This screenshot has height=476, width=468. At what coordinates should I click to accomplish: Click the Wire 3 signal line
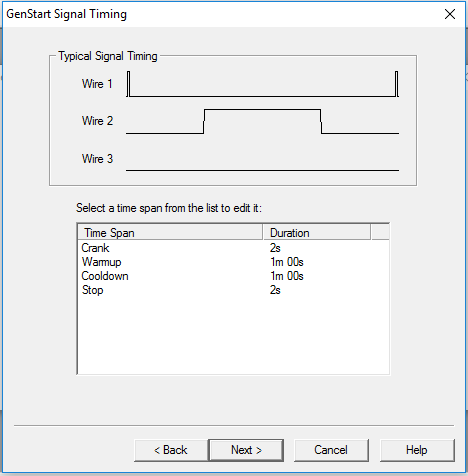click(x=262, y=170)
